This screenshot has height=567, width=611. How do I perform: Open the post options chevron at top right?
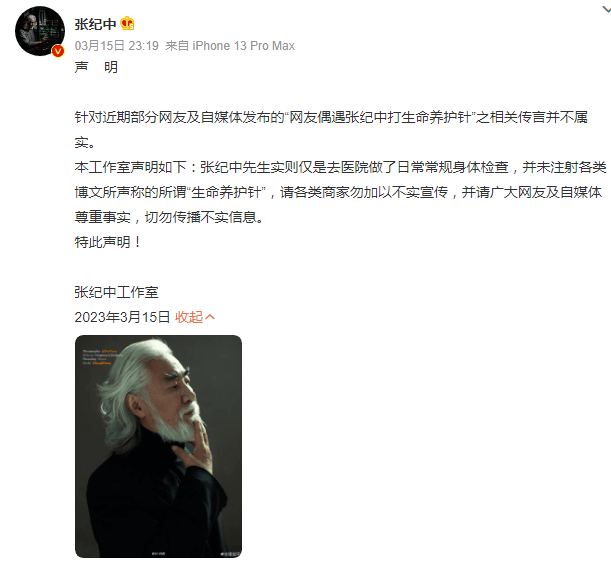point(606,9)
